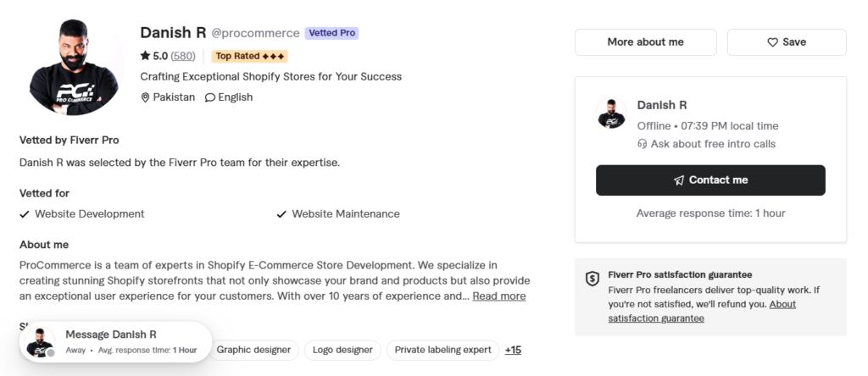Select the Graphic designer skill tag
The image size is (868, 376).
coord(253,350)
